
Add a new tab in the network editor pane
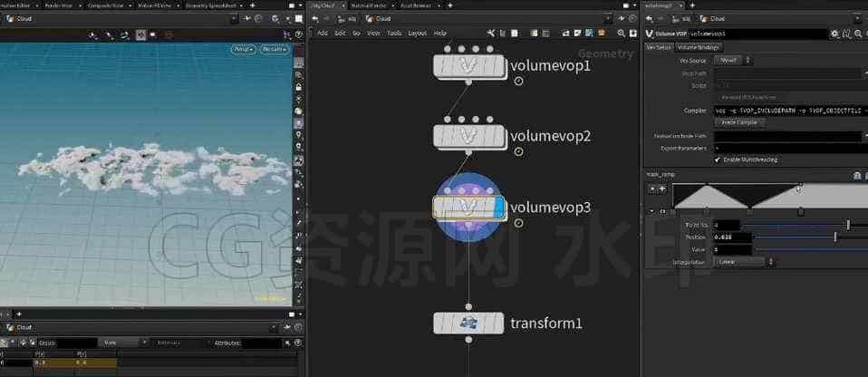[449, 5]
